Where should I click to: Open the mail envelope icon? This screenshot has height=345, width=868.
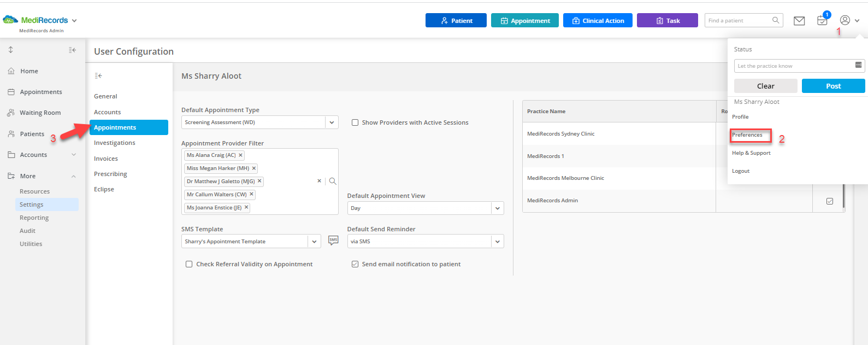coord(799,21)
